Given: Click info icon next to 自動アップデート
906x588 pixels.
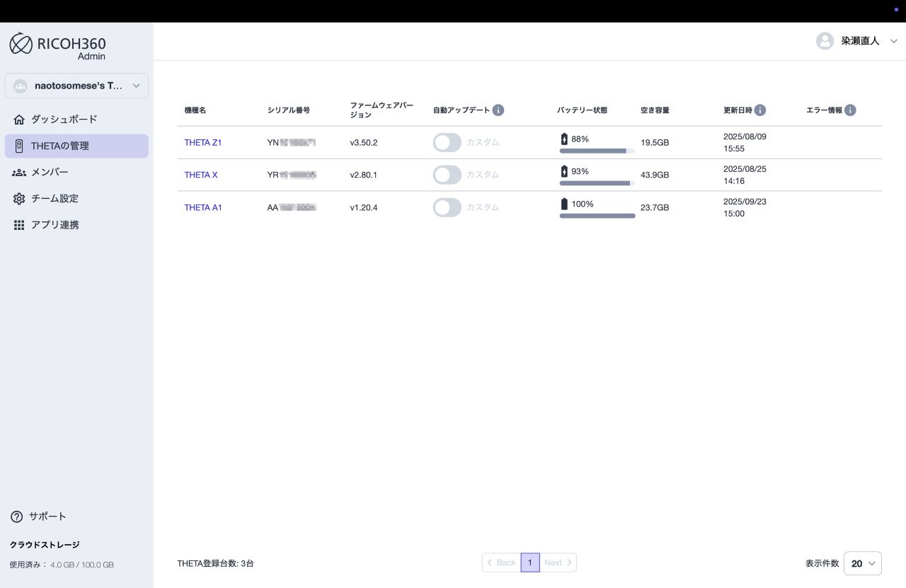Looking at the screenshot, I should pyautogui.click(x=498, y=110).
